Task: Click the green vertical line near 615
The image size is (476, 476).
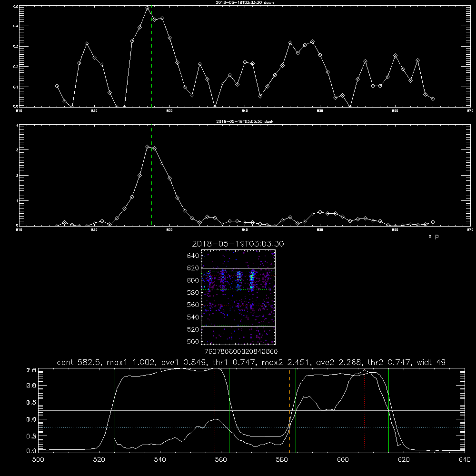Action: [x=388, y=410]
